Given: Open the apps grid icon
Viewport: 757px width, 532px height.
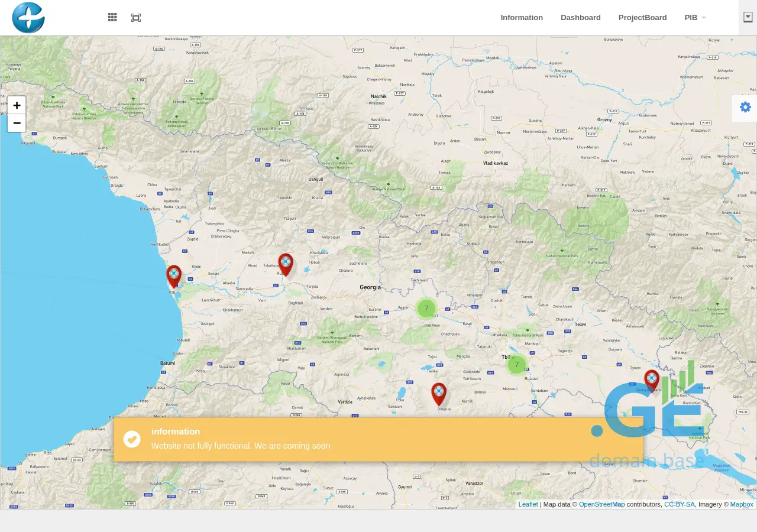Looking at the screenshot, I should click(x=112, y=18).
